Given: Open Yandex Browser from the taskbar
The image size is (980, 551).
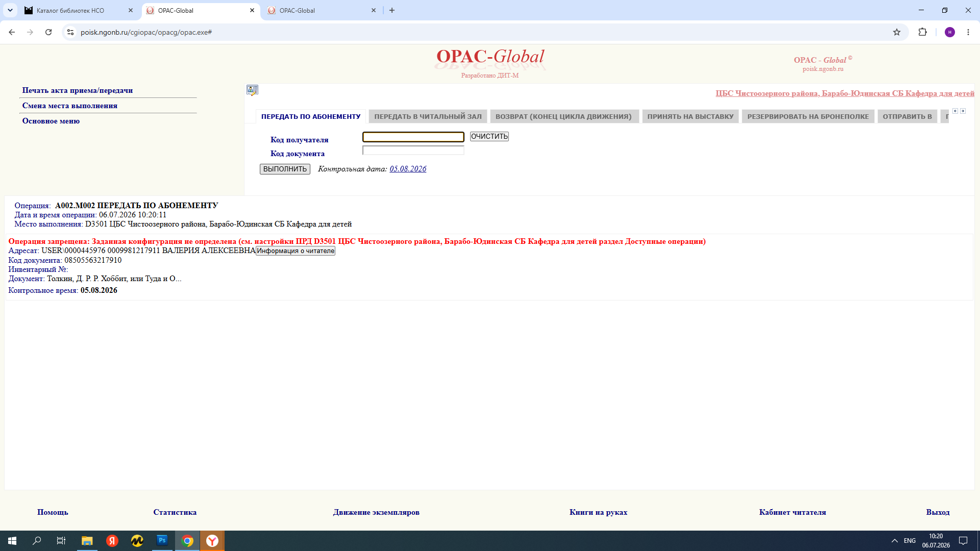Looking at the screenshot, I should point(212,540).
